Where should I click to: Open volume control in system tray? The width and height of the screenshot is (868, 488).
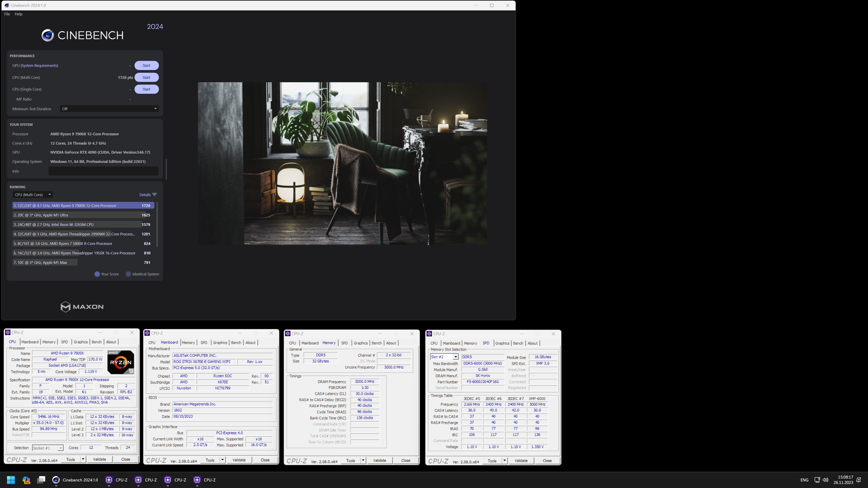pyautogui.click(x=825, y=480)
